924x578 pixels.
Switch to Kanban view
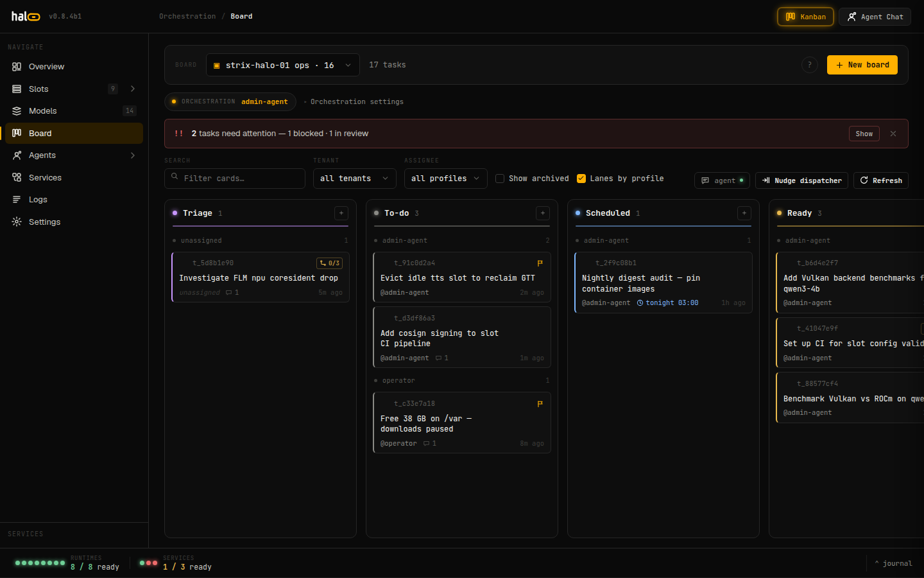[805, 17]
